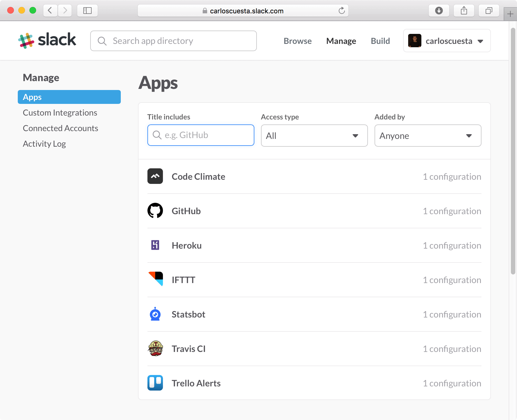
Task: Open the Access type dropdown
Action: pos(314,136)
